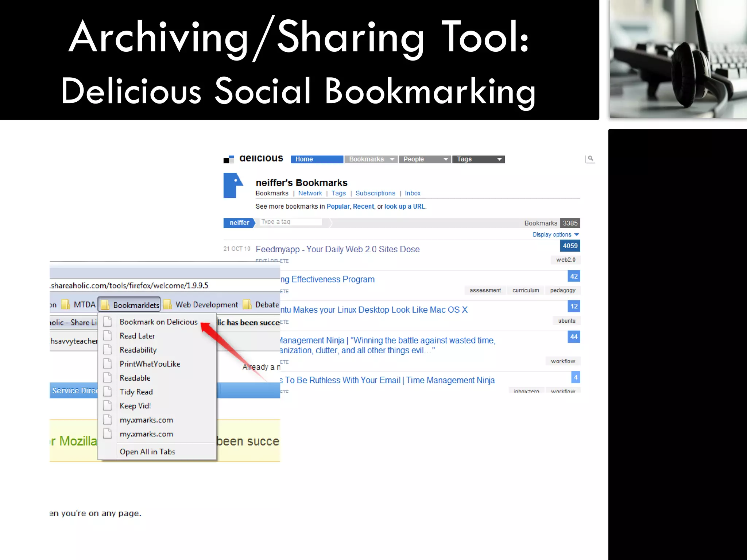Pick the Readable bookmarklet
The height and width of the screenshot is (560, 747).
coord(135,378)
